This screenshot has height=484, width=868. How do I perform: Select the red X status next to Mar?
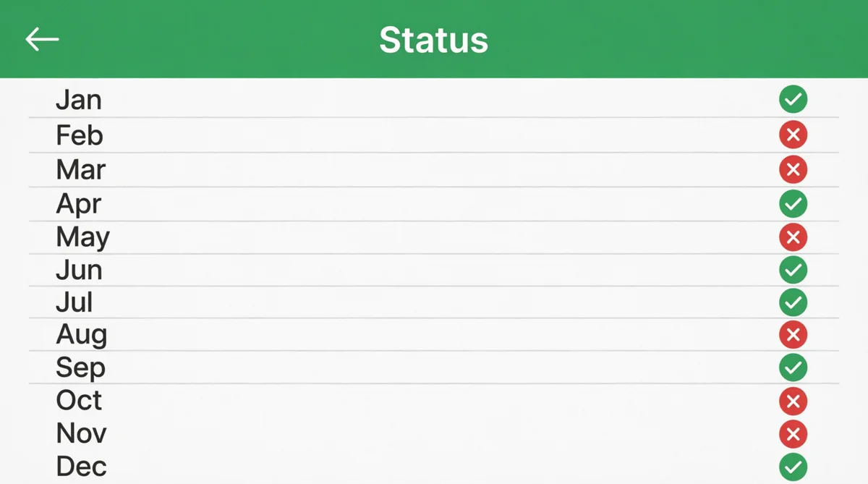pos(793,169)
